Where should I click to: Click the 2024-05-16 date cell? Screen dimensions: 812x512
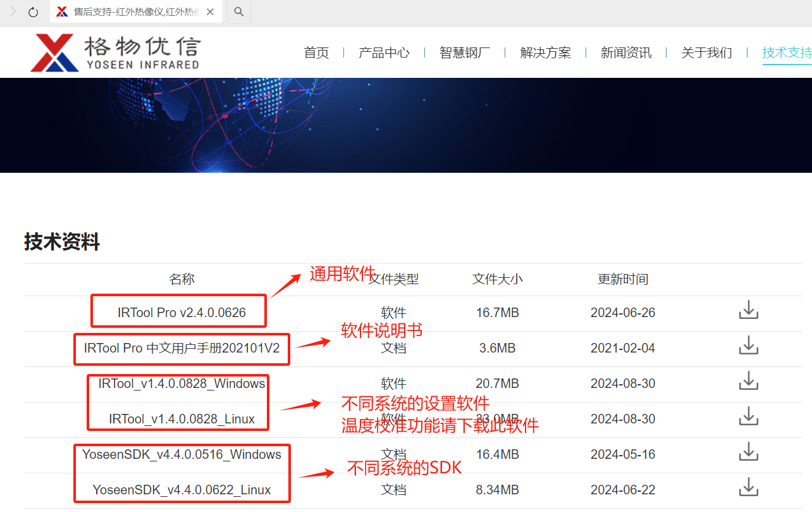point(623,454)
